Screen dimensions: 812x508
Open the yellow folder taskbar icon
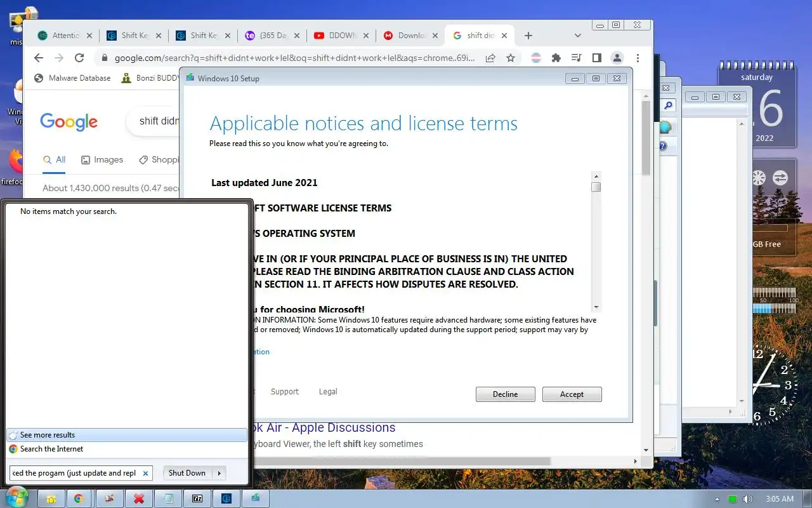51,499
